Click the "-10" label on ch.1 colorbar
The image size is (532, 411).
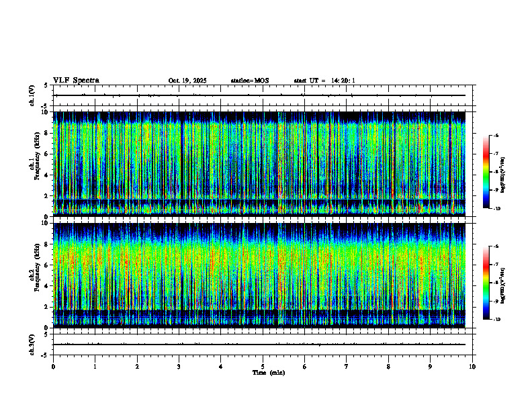click(496, 209)
